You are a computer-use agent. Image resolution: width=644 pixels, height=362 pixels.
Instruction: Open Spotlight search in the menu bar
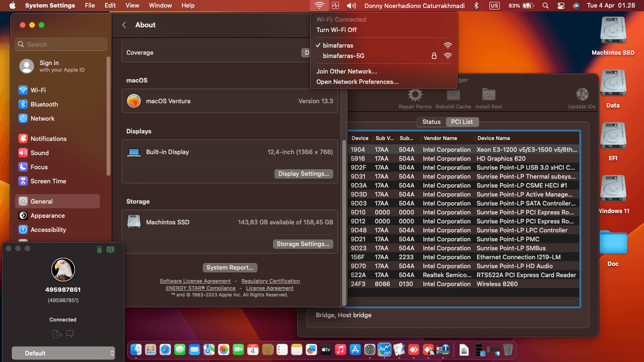click(545, 6)
